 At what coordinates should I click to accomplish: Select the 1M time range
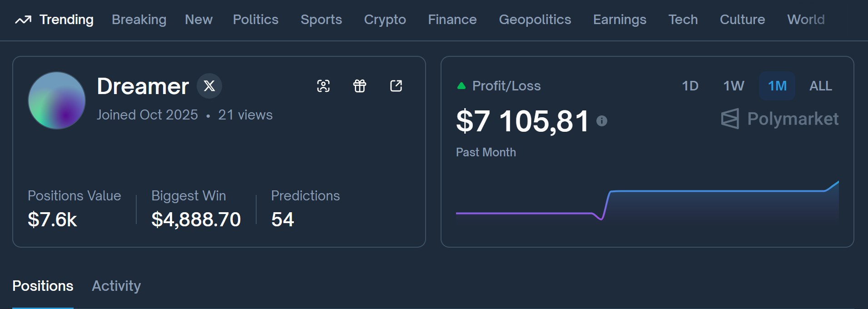777,86
